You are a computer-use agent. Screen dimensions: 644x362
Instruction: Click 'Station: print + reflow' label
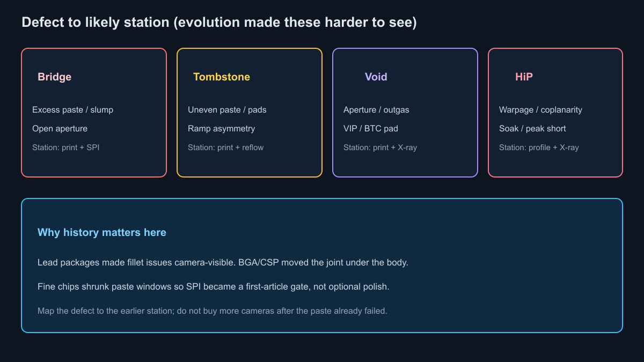(x=225, y=147)
